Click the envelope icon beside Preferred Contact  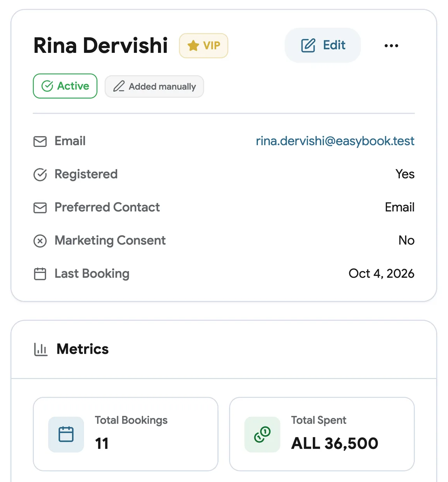(40, 208)
